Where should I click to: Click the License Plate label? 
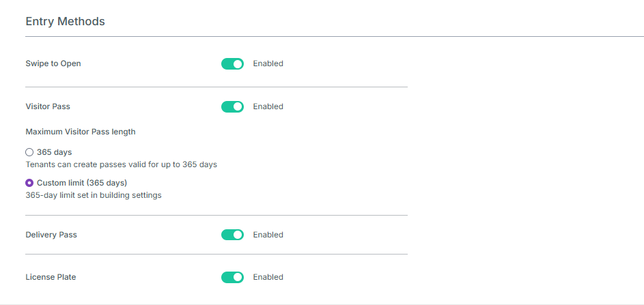51,277
